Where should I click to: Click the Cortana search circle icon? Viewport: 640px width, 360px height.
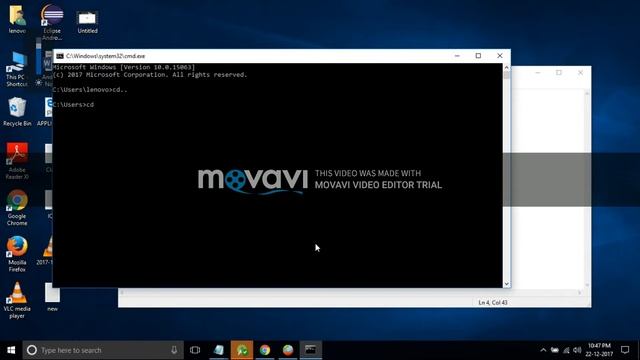pyautogui.click(x=32, y=350)
